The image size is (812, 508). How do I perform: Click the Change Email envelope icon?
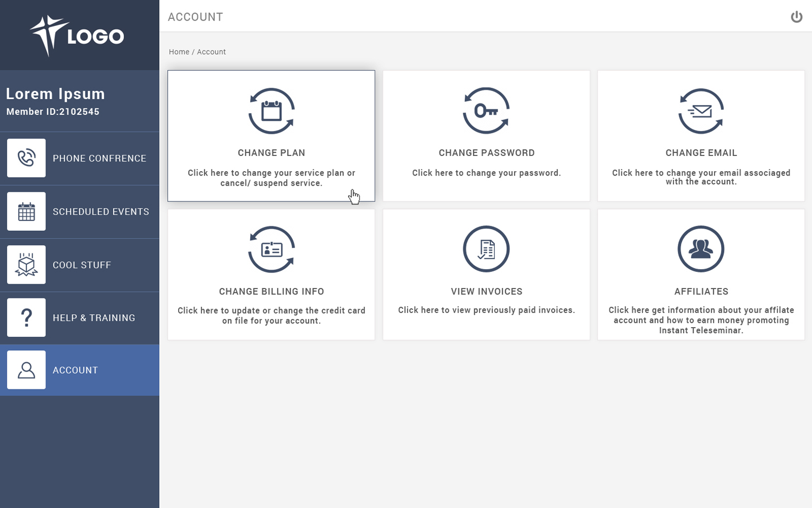[701, 111]
